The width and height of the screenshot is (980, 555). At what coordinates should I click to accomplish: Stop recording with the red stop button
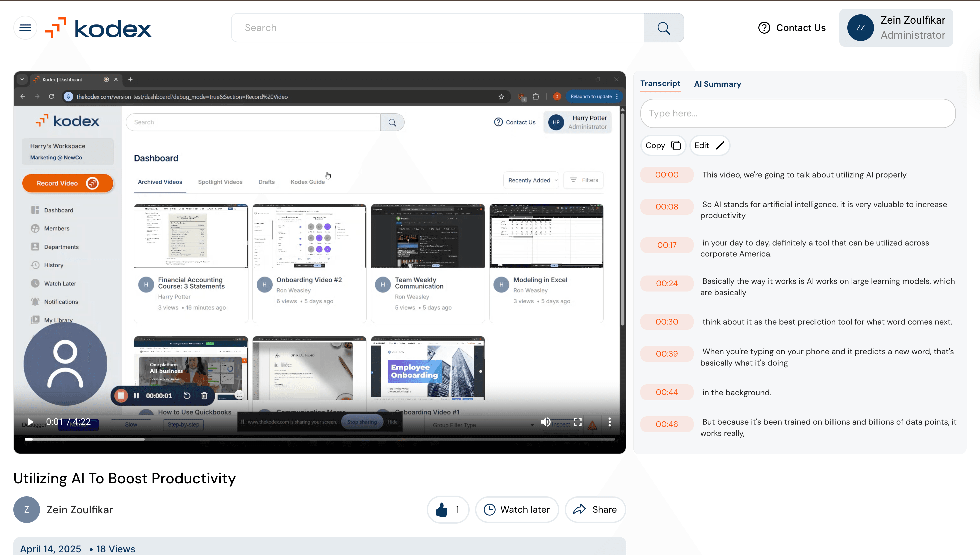pos(121,396)
